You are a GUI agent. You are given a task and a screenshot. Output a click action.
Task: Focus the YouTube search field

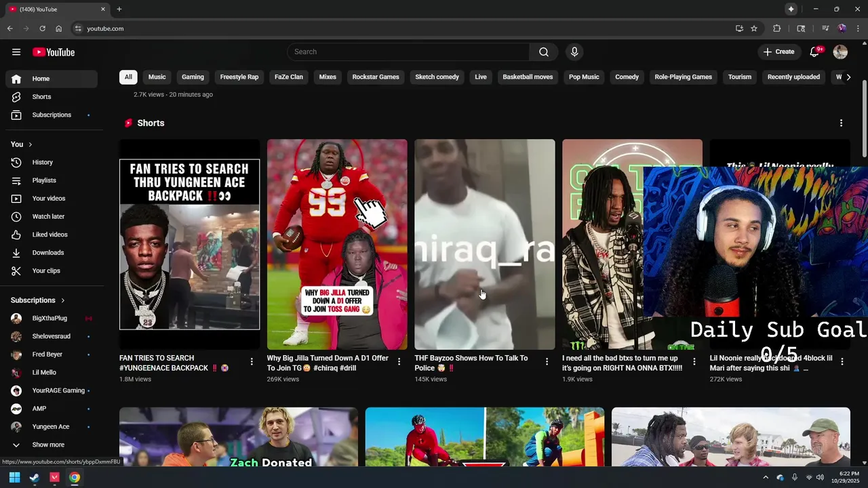pyautogui.click(x=408, y=52)
